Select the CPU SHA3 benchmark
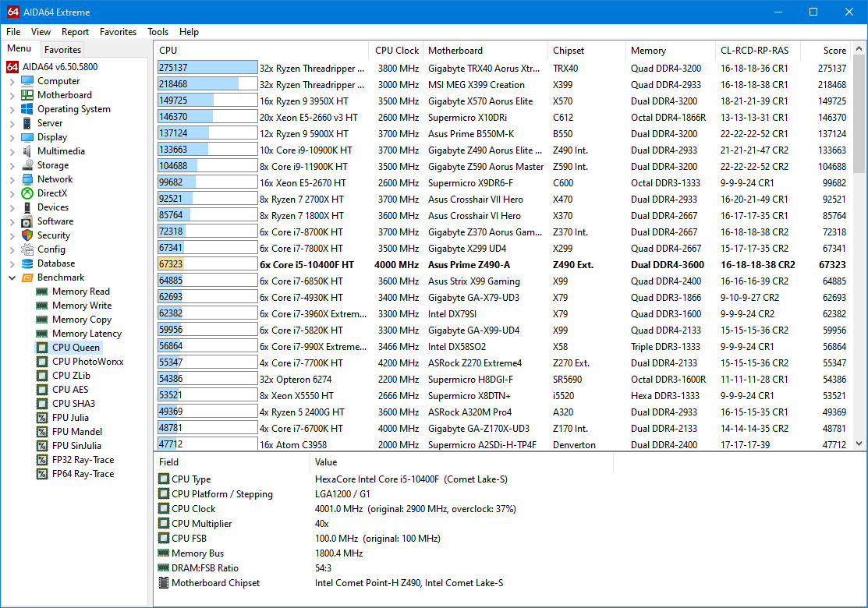The width and height of the screenshot is (868, 608). (73, 403)
